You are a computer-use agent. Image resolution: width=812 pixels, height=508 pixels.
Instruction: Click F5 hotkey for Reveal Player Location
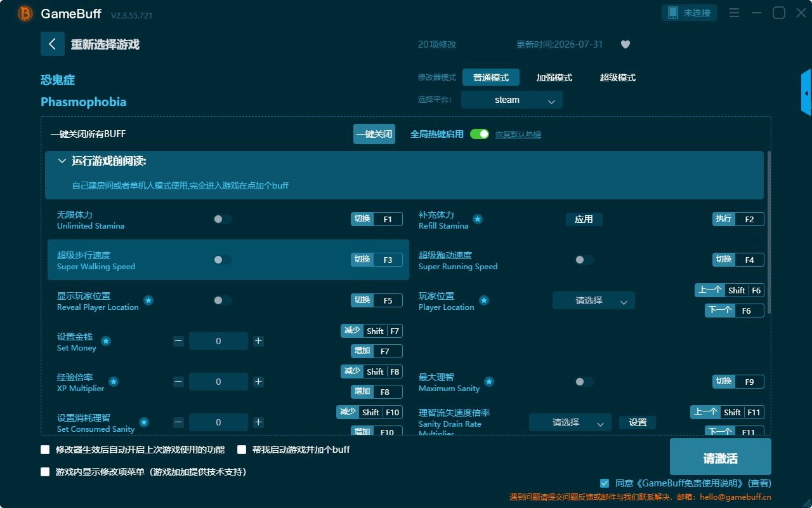coord(377,300)
